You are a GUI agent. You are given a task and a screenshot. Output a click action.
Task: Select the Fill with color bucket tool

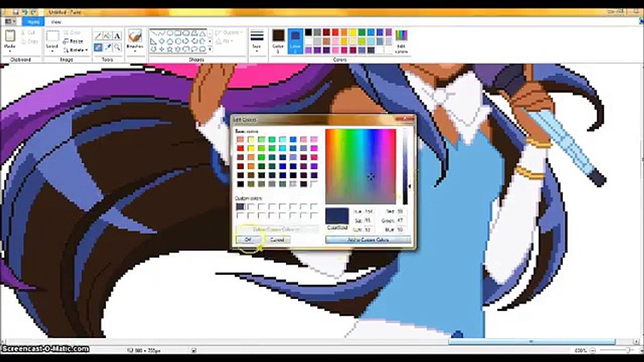[x=108, y=36]
